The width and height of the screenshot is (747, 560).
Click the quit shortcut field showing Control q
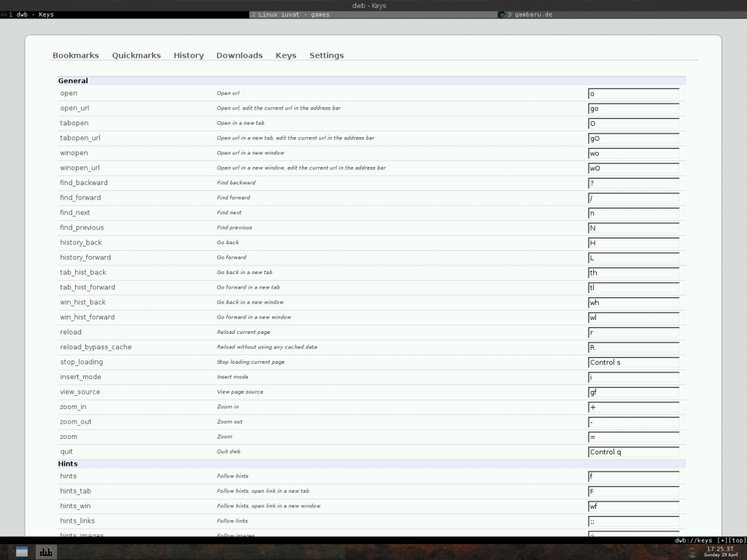[x=633, y=451]
